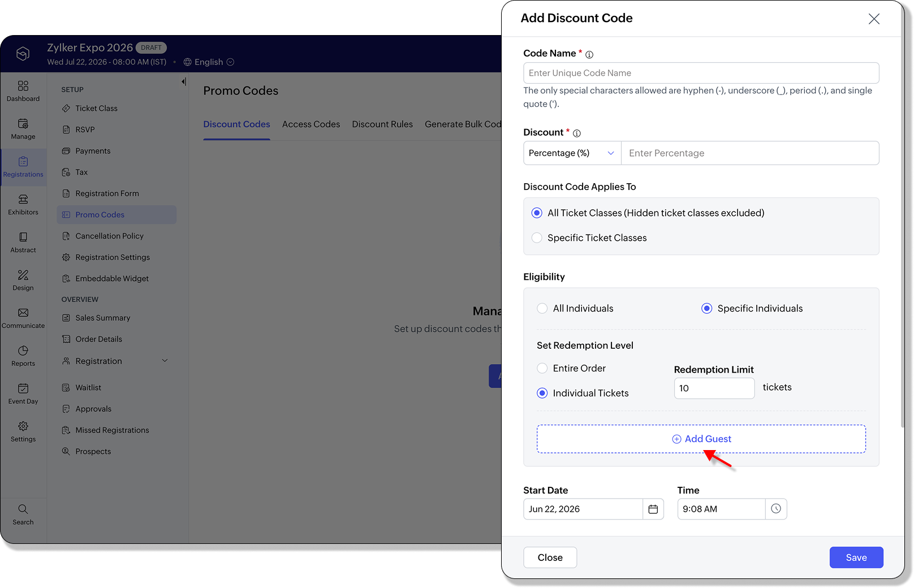Open the Time clock icon

pyautogui.click(x=776, y=509)
